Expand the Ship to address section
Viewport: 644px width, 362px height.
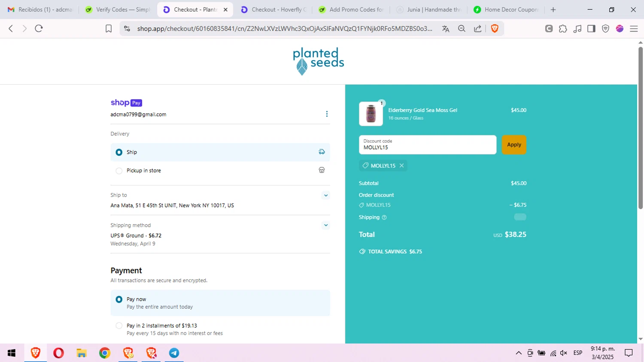tap(326, 195)
